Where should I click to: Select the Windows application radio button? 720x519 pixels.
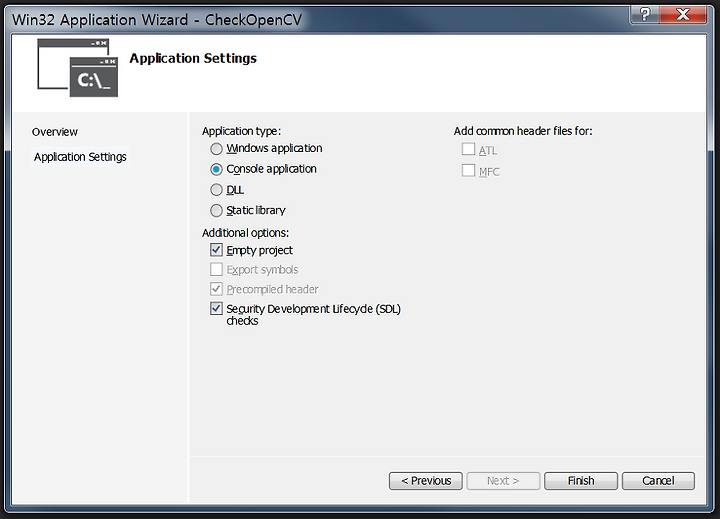point(216,149)
